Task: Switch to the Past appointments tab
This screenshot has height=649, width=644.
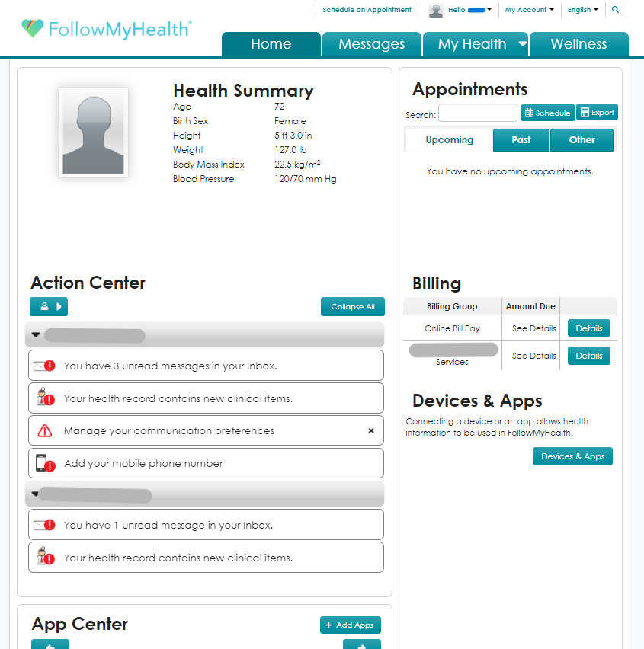Action: point(521,140)
